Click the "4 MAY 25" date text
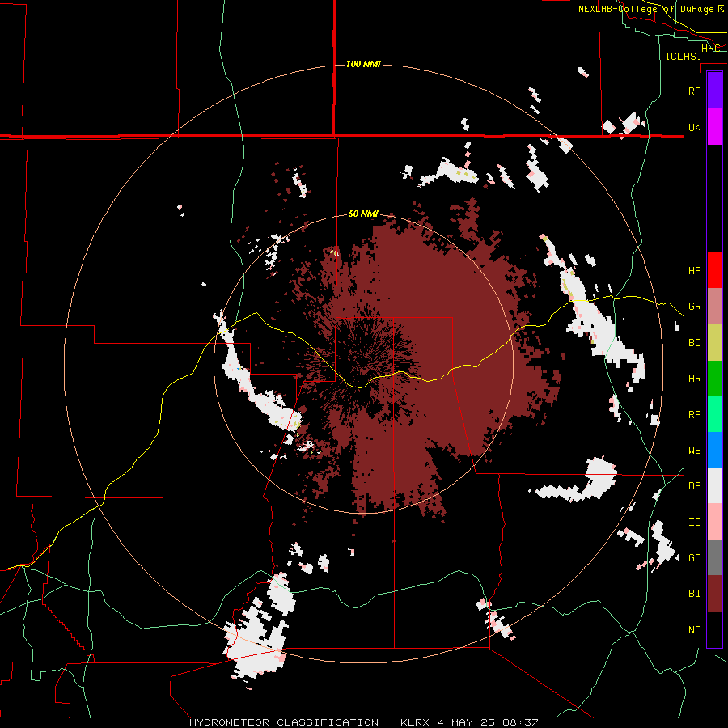Screen dimensions: 728x728 (468, 722)
